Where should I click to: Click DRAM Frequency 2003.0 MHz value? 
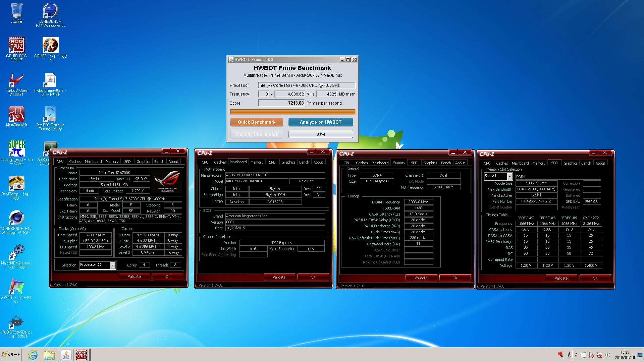pyautogui.click(x=418, y=202)
